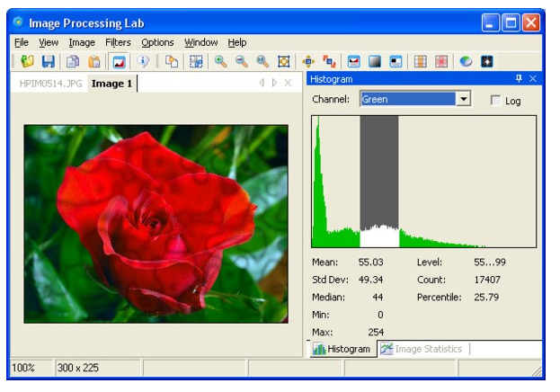560x392 pixels.
Task: Switch to the HPIM0514.JPG tab
Action: (x=50, y=84)
